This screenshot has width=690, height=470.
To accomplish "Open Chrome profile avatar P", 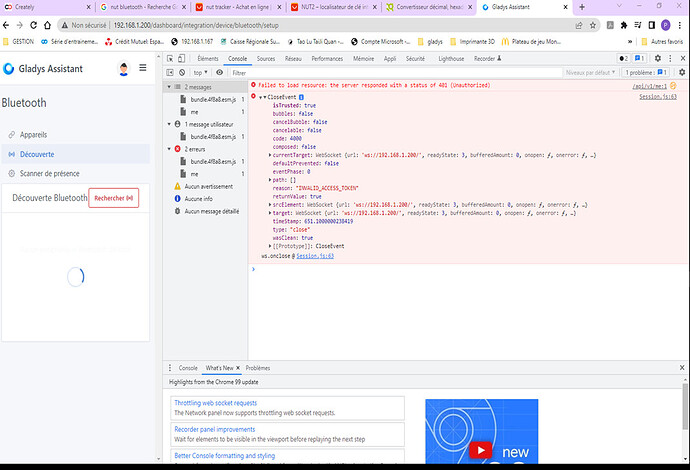I will coord(665,26).
